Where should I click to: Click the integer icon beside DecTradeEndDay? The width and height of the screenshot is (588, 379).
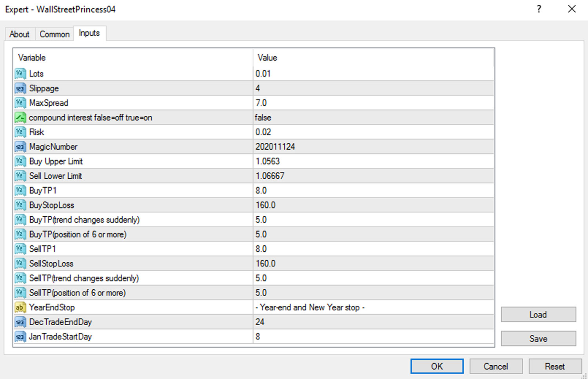coord(20,322)
